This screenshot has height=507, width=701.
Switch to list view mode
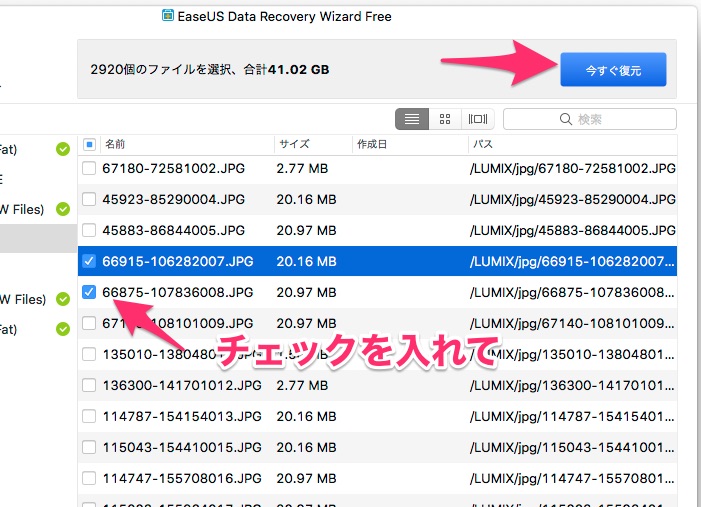pos(410,119)
